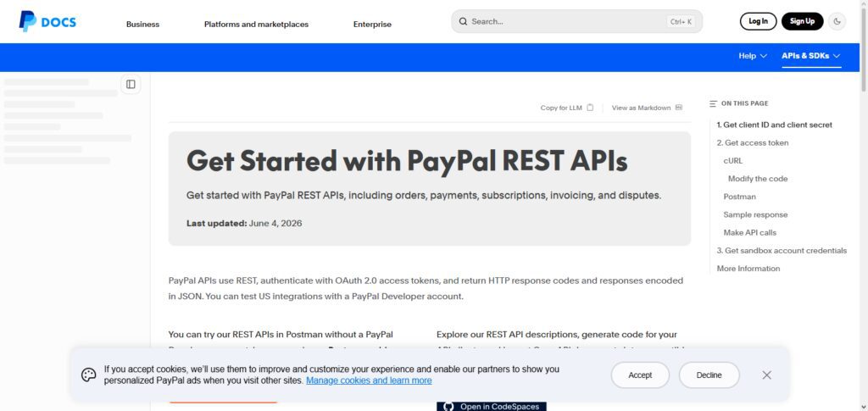Click the Get Started with PayPal REST APIs heading
The width and height of the screenshot is (868, 411).
pos(407,161)
